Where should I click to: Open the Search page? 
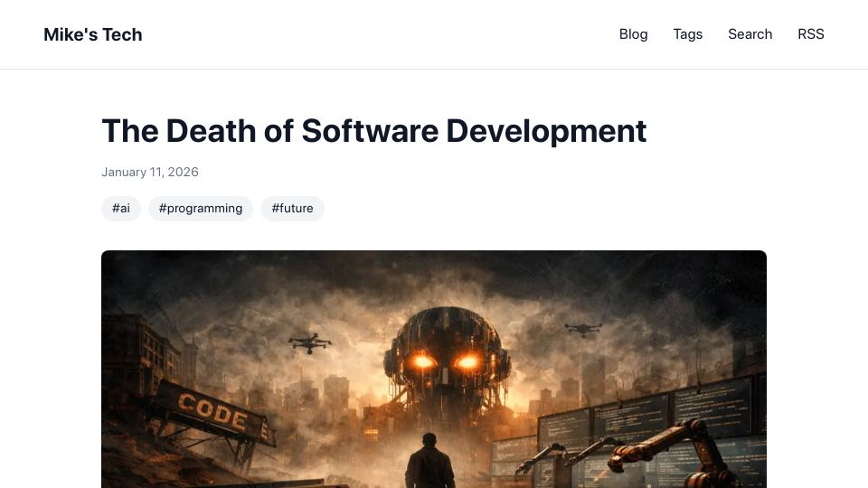pyautogui.click(x=750, y=34)
